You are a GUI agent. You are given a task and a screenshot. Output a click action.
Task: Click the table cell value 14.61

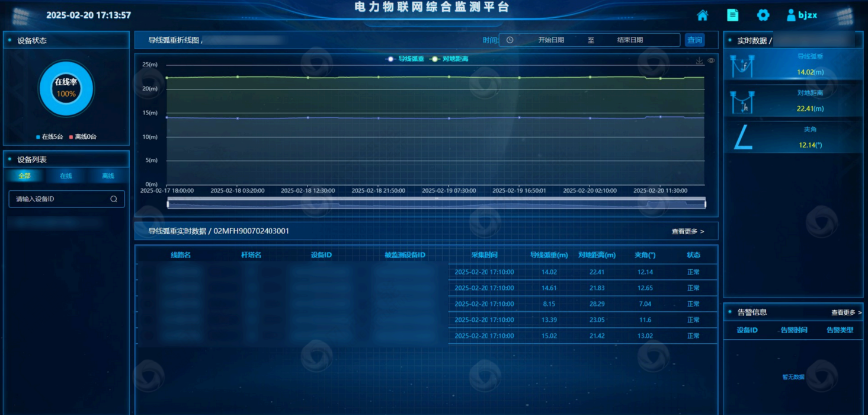pos(549,288)
